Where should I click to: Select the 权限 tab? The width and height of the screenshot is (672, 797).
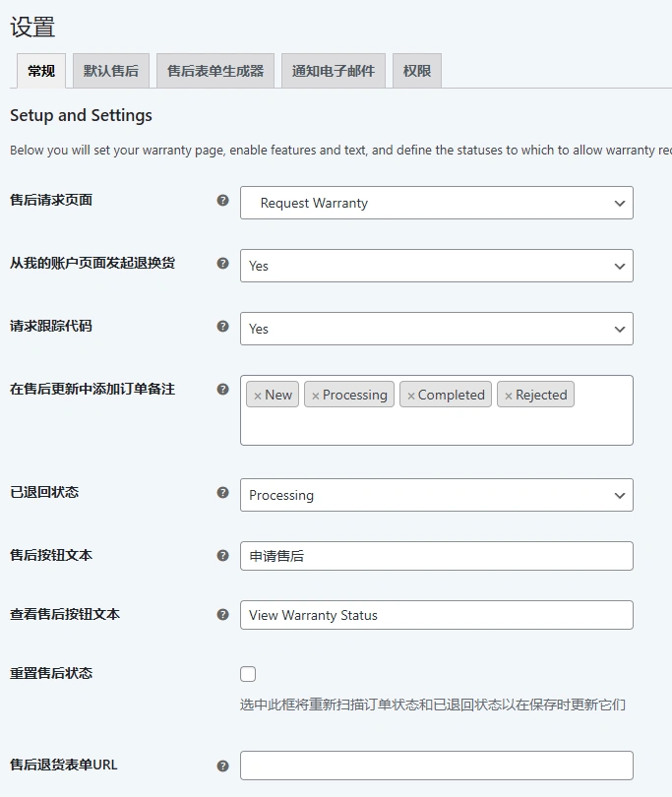point(416,70)
